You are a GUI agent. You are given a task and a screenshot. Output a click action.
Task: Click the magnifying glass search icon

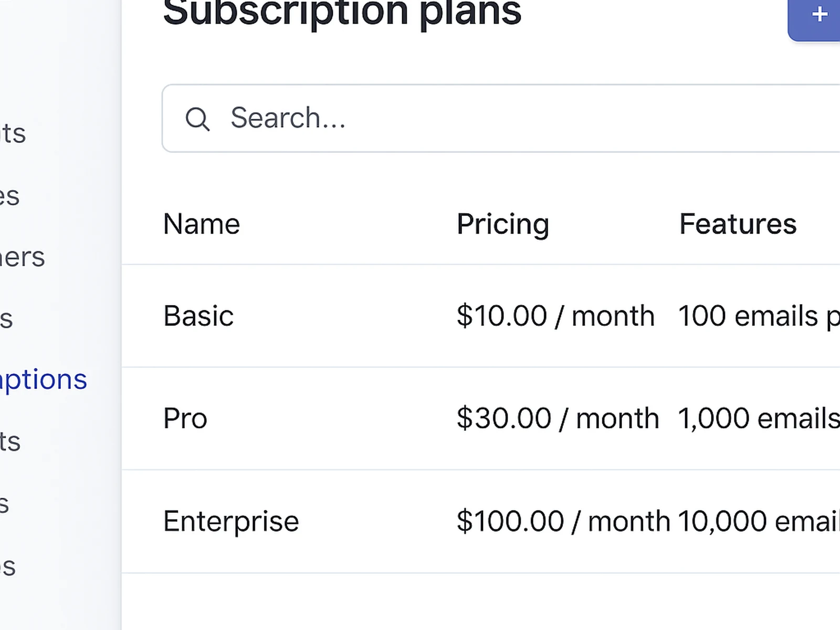(x=198, y=119)
